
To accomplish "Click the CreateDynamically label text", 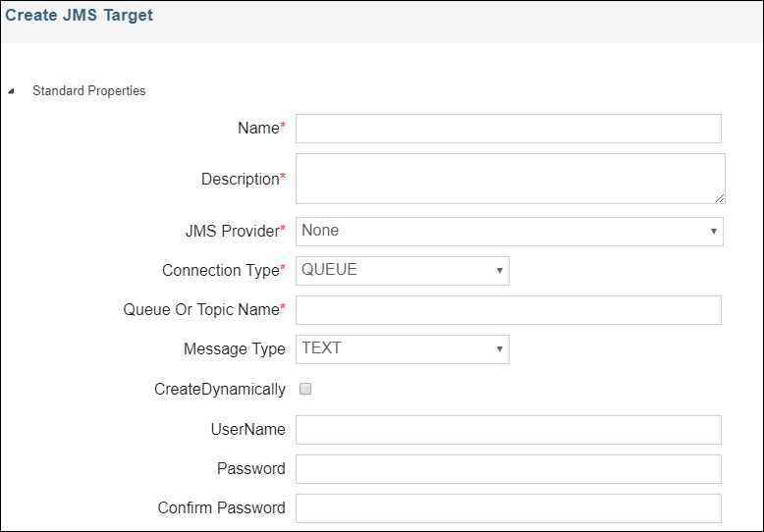I will (219, 390).
